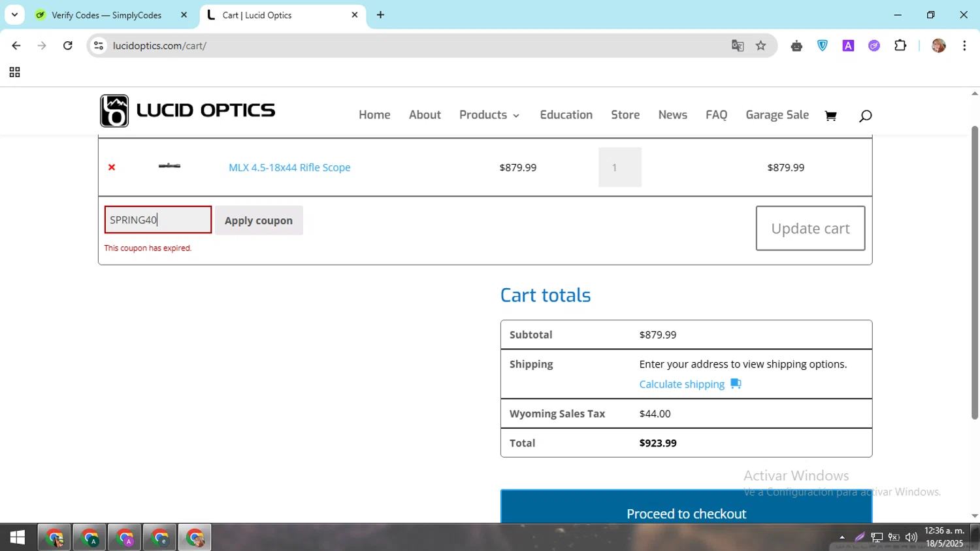Open the robot extension icon

coord(796,46)
